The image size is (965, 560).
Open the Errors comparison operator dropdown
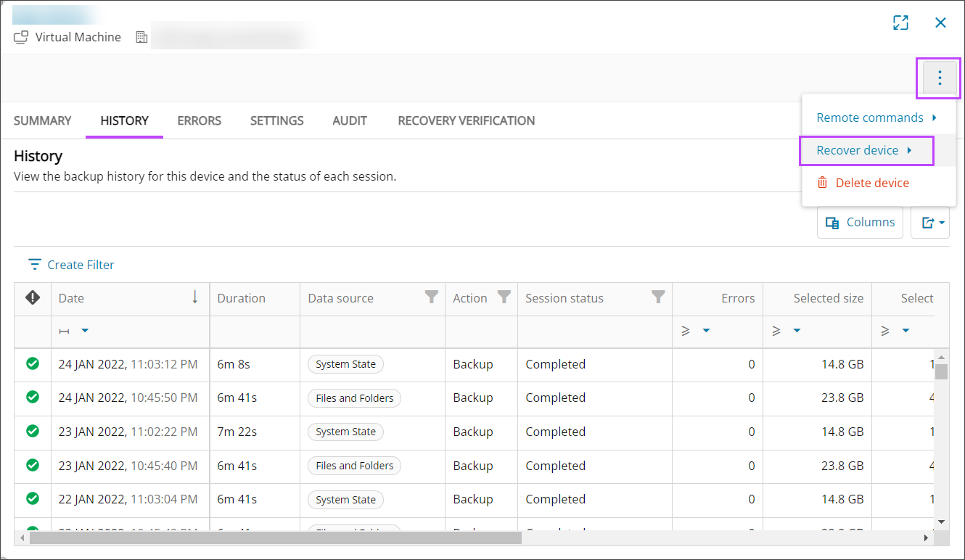pyautogui.click(x=706, y=331)
